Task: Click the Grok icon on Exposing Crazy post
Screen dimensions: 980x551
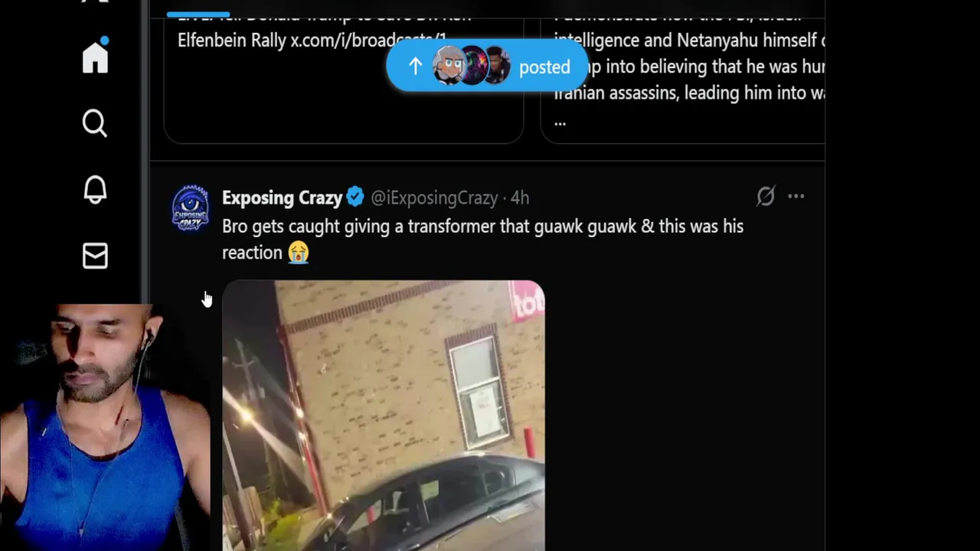Action: (766, 197)
